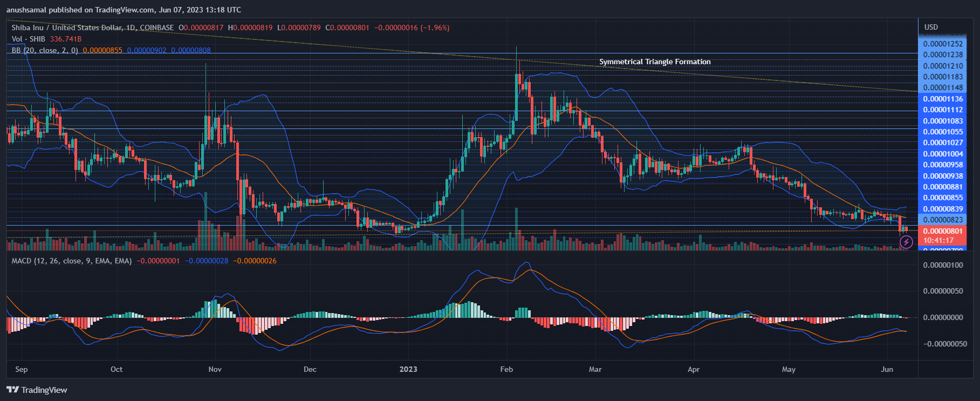
Task: Select the Symmetrical Triangle Formation text label
Action: coord(655,62)
